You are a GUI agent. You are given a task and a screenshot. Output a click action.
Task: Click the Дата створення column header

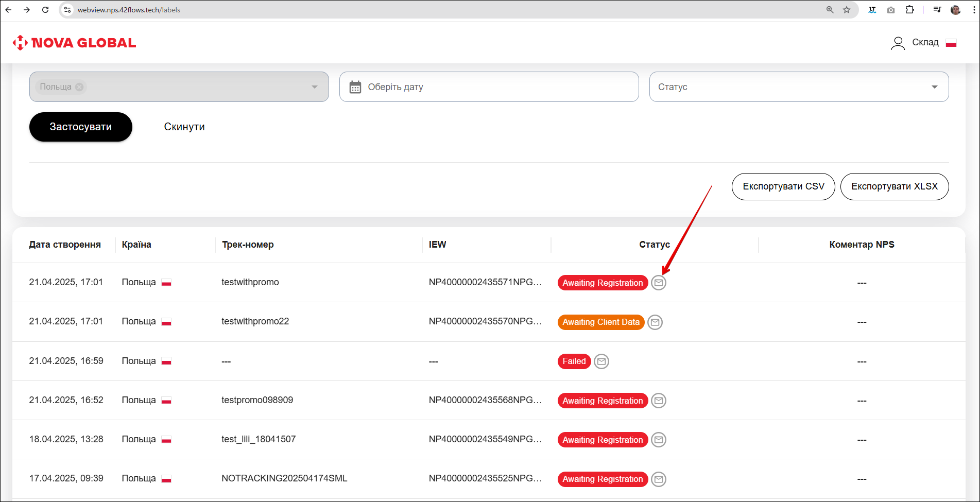(x=65, y=245)
